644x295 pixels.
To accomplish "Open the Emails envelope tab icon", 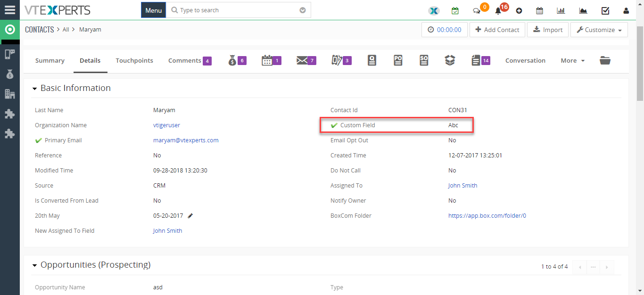I will coord(302,60).
